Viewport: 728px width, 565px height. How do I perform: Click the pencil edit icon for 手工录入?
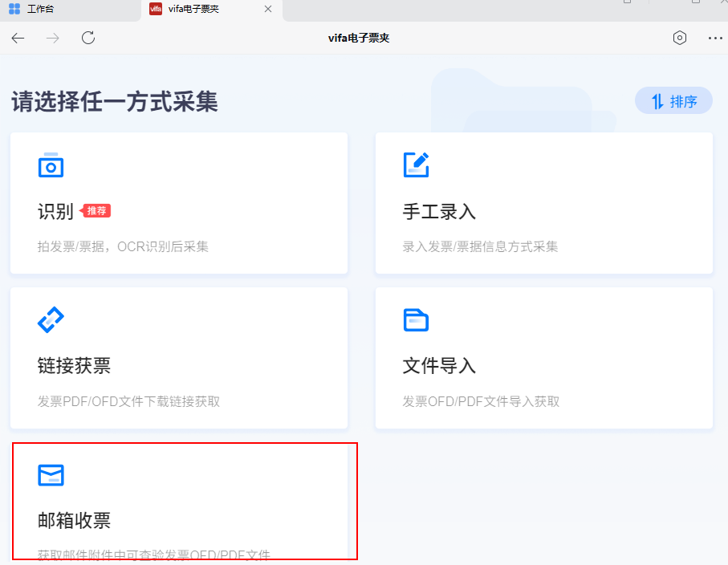coord(416,165)
